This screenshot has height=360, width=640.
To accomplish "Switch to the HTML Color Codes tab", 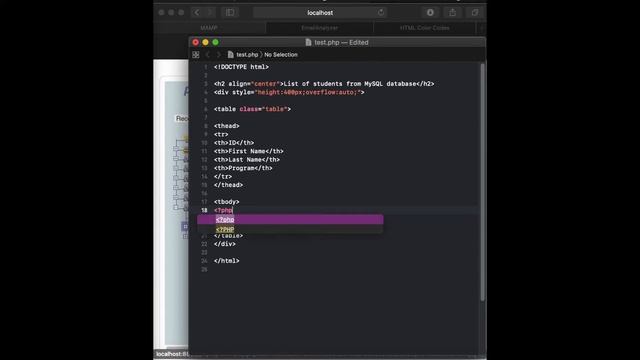I will coord(424,28).
